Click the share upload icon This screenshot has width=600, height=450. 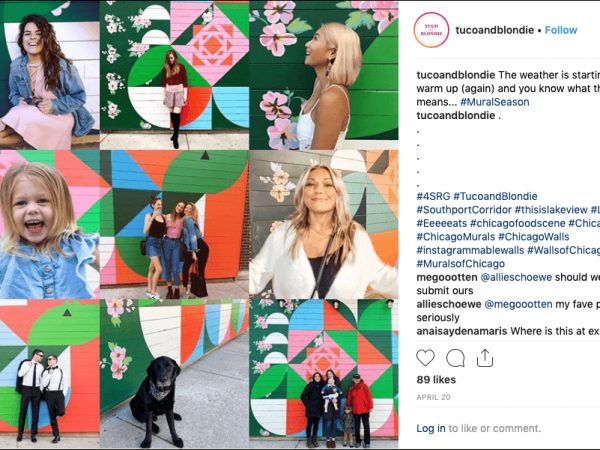coord(484,358)
